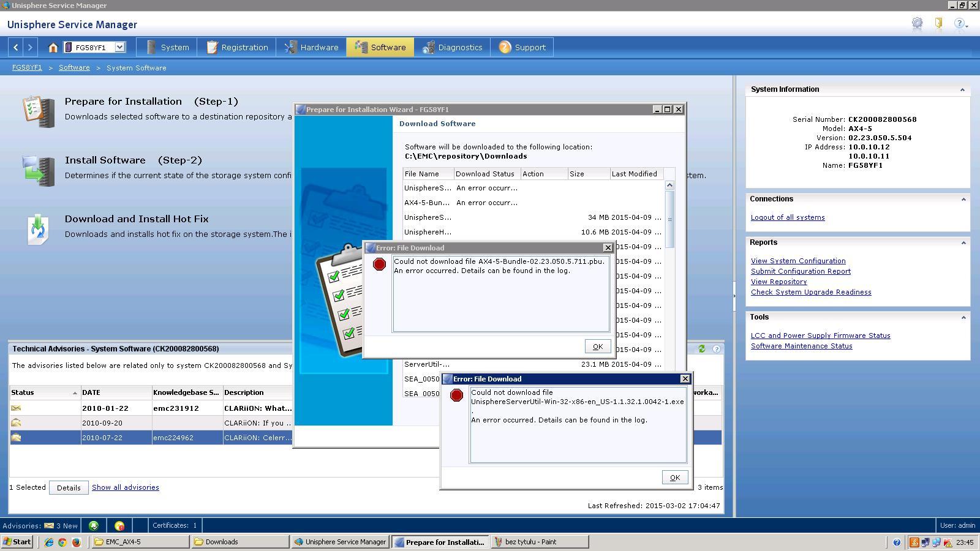Open Prepare for Installation (Step-1)
This screenshot has width=980, height=551.
(151, 102)
